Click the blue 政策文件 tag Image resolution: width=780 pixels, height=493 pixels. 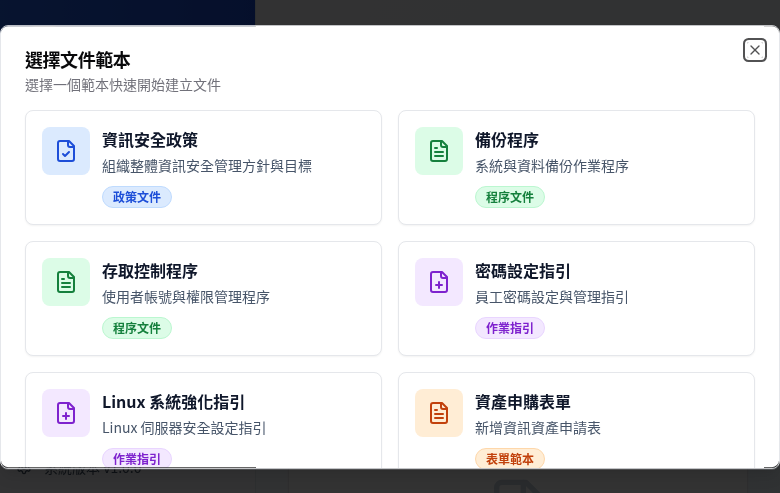[x=137, y=197]
